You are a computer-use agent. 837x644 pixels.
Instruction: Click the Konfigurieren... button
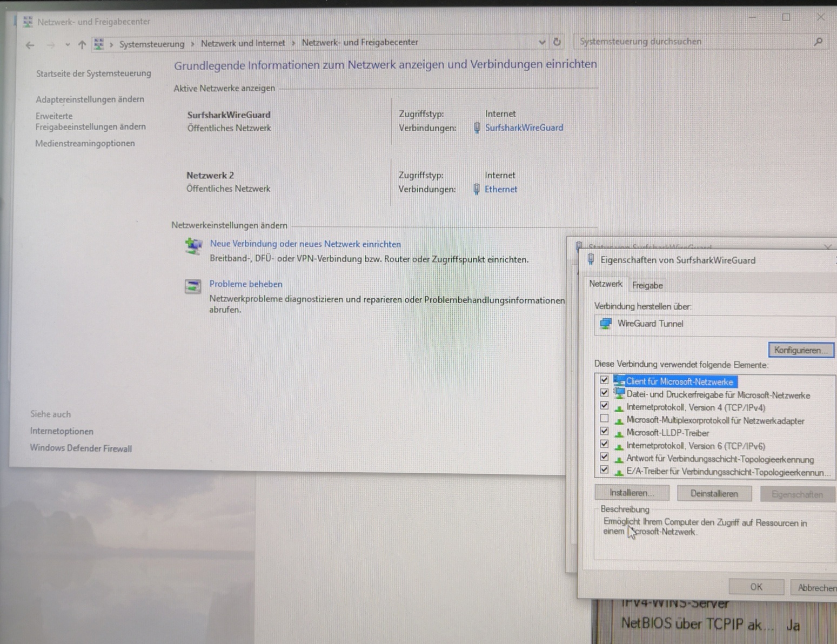tap(801, 350)
